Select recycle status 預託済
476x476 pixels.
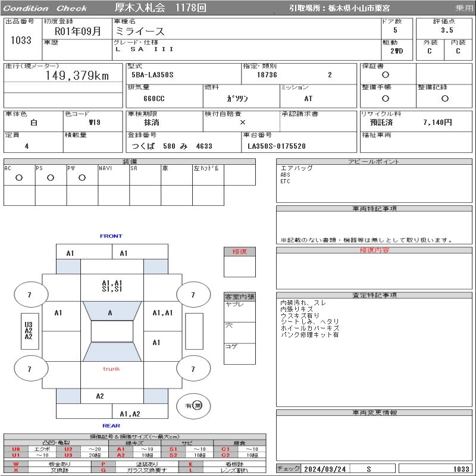pos(381,123)
